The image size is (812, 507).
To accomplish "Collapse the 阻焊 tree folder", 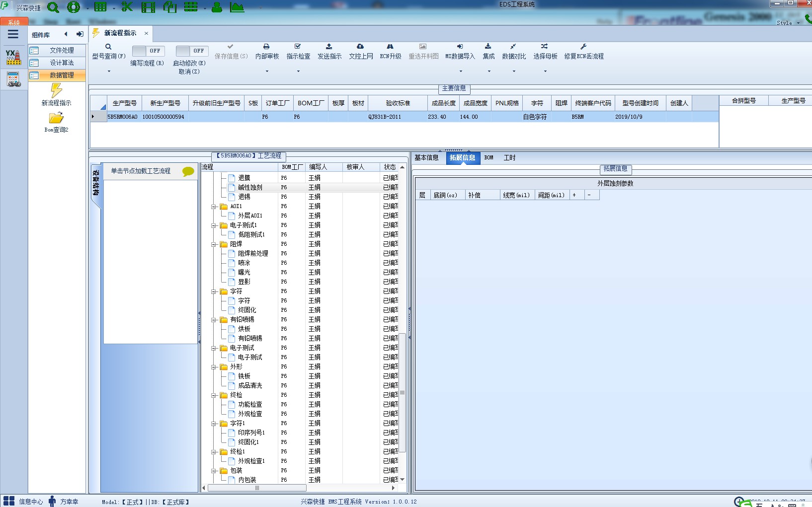I will (x=214, y=244).
